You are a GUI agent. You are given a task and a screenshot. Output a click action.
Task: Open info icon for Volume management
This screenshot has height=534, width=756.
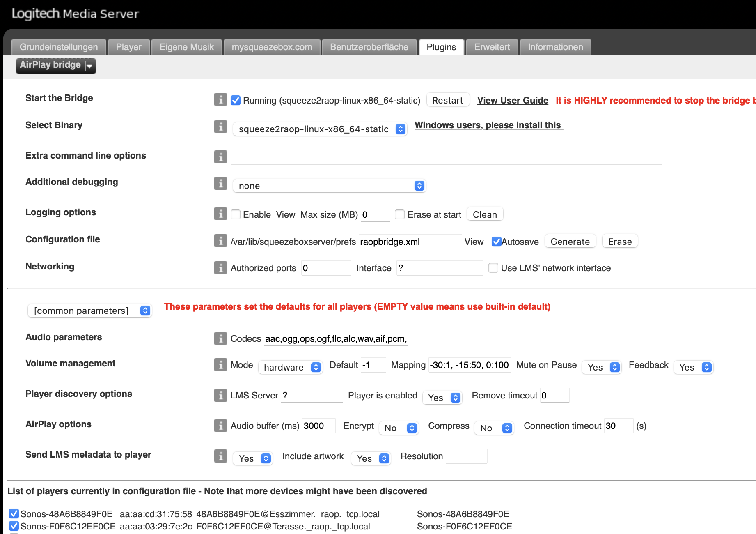click(x=220, y=365)
